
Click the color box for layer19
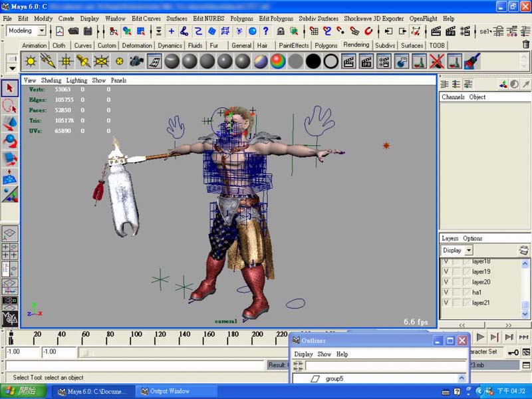pos(467,271)
